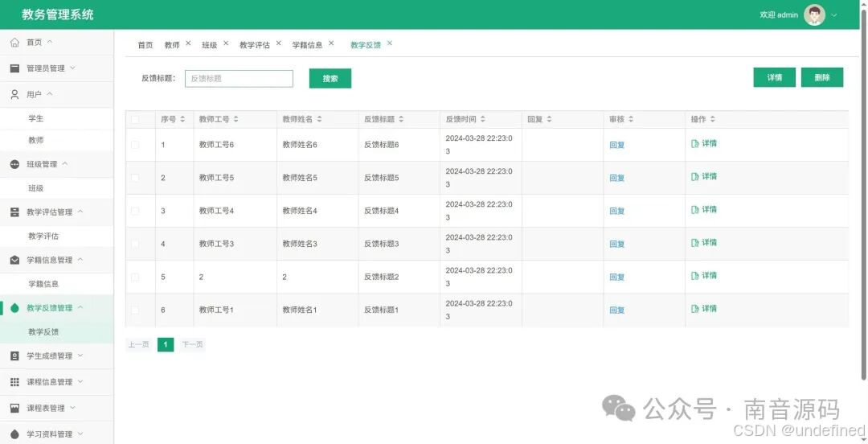The image size is (868, 444).
Task: Check the box for row 教师工号3
Action: pyautogui.click(x=135, y=244)
